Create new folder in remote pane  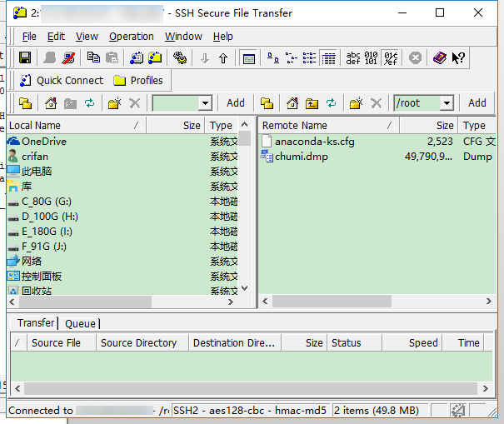coord(357,103)
